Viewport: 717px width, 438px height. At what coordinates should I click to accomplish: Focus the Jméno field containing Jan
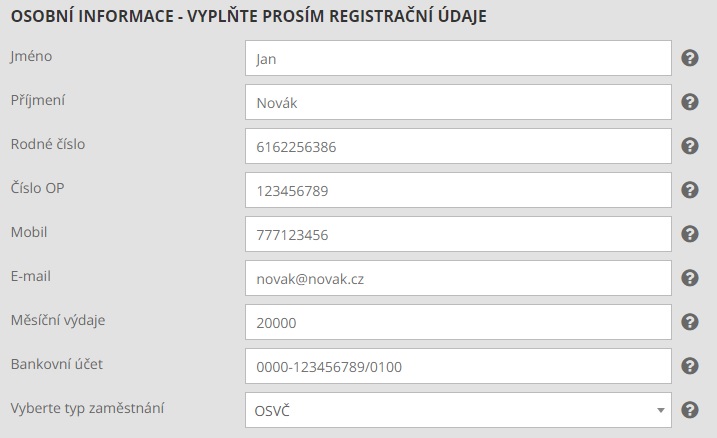458,58
